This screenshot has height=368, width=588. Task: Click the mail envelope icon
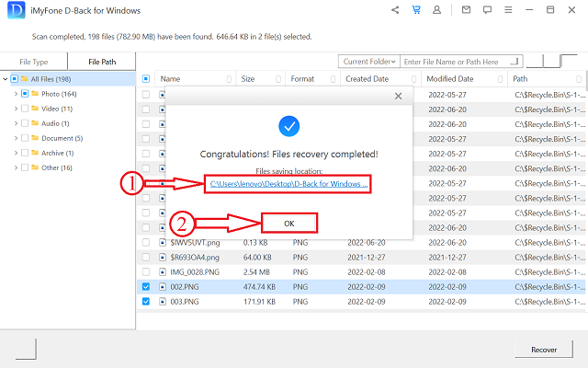(x=466, y=10)
